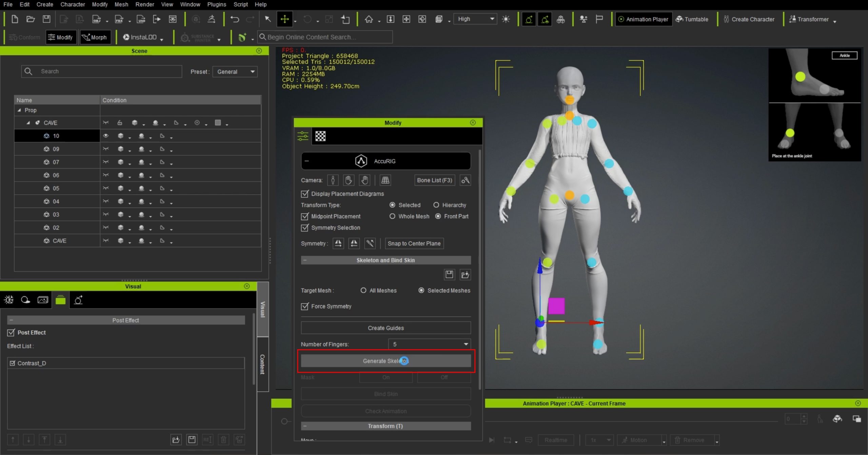Open the Turntable player

pos(692,19)
